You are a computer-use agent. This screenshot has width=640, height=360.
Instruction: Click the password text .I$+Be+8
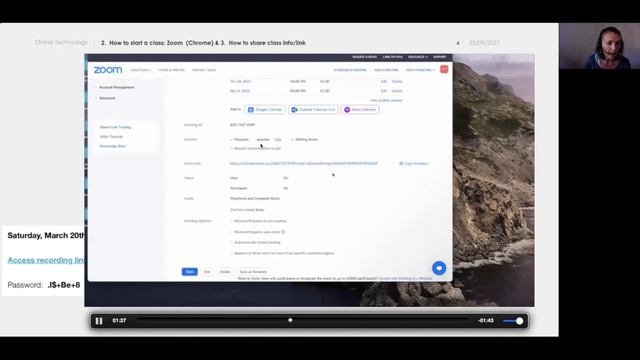tap(64, 285)
